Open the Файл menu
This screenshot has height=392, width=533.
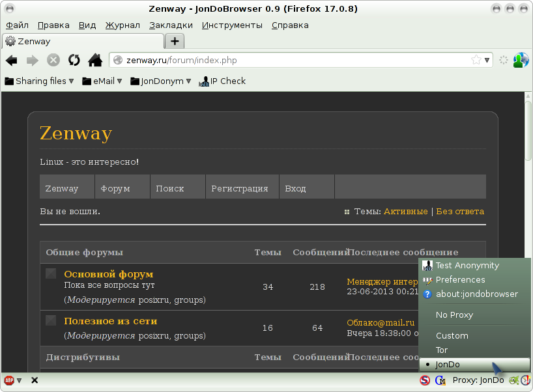coord(17,25)
